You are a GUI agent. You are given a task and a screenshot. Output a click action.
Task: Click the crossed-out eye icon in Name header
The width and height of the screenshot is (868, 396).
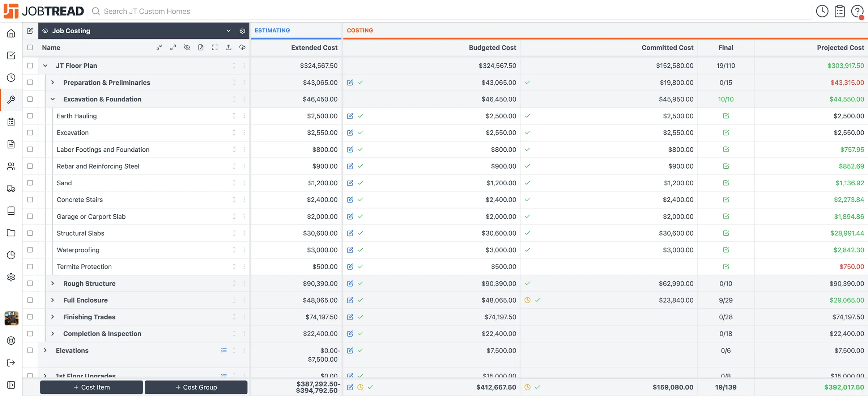pyautogui.click(x=187, y=47)
